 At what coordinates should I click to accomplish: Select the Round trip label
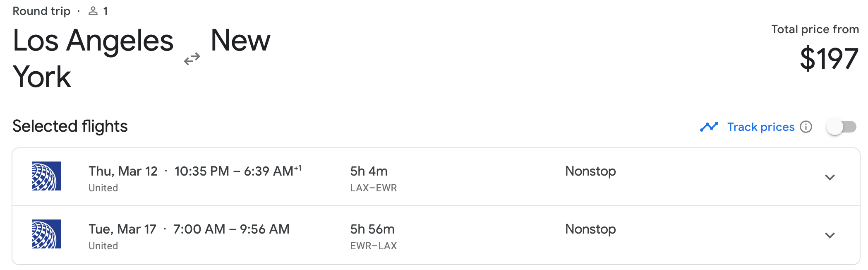41,11
